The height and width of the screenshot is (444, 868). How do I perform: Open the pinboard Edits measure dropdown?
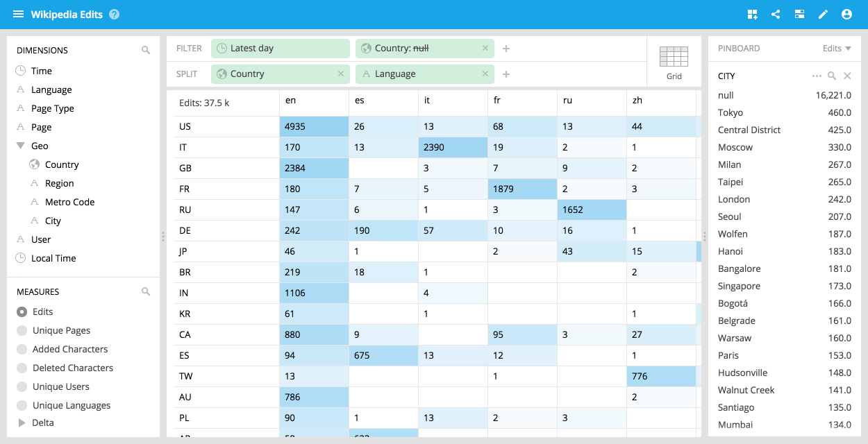837,49
